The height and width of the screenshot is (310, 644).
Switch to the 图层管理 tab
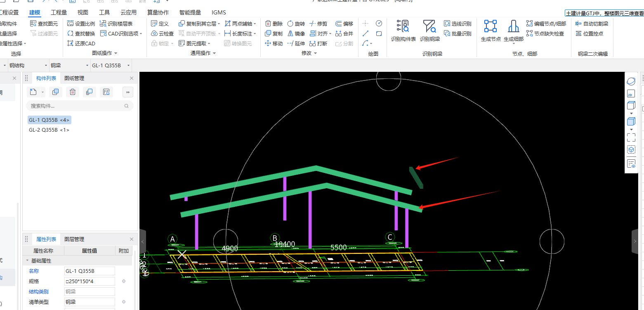coord(74,239)
